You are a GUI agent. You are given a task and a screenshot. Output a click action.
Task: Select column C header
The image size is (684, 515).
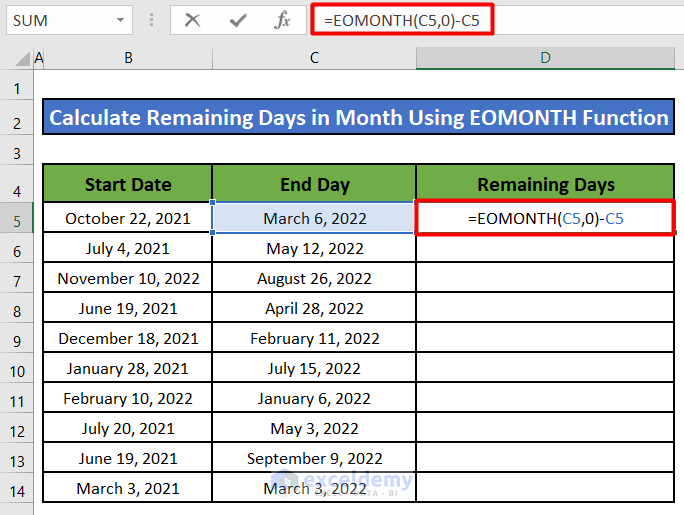click(x=314, y=58)
